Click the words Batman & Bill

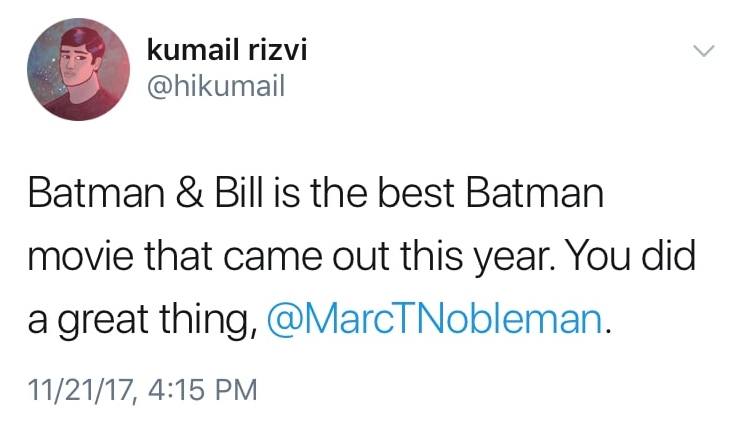(x=126, y=193)
